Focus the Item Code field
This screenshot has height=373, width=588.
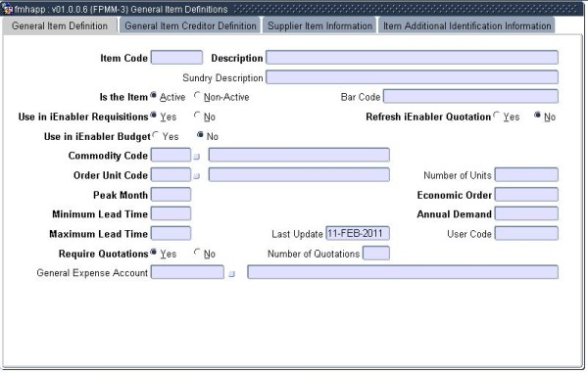pos(176,58)
